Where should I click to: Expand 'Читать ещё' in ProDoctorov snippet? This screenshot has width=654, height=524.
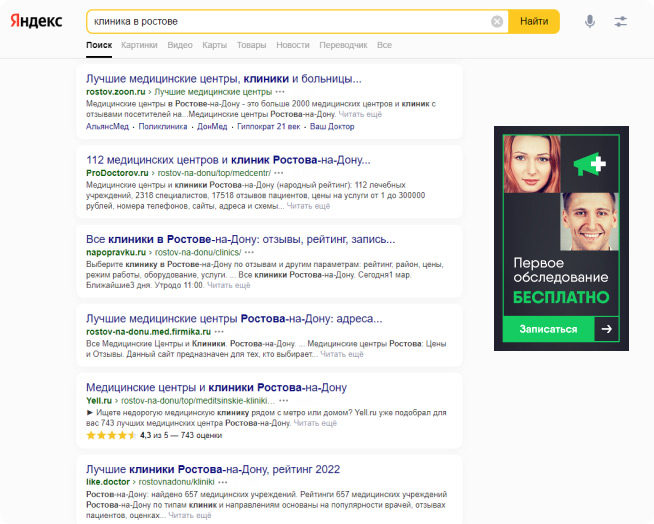[x=308, y=206]
